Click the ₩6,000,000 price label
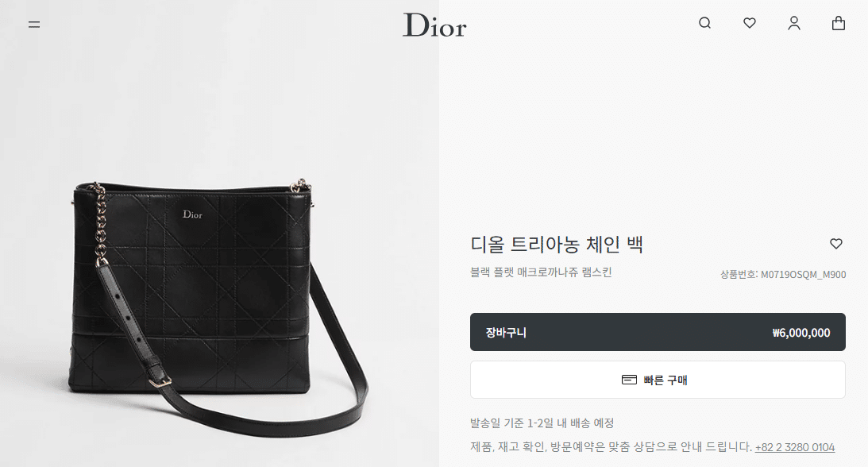 pos(801,333)
